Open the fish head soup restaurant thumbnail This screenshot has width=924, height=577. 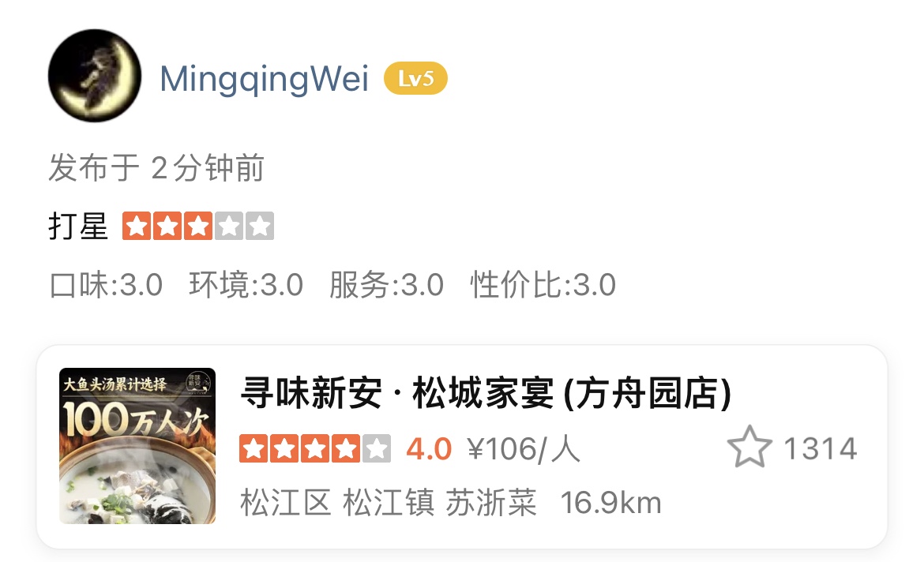point(137,446)
